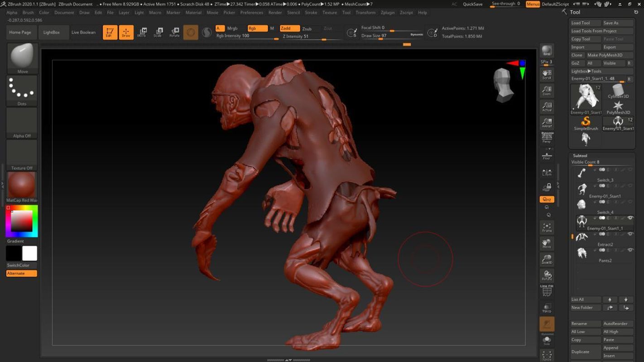
Task: Open Alpha Off selector
Action: click(22, 123)
